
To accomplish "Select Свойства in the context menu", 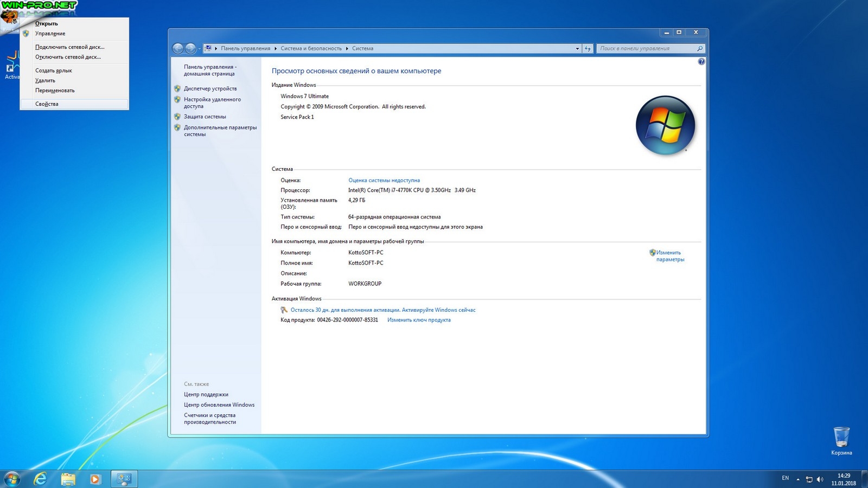I will click(x=47, y=104).
